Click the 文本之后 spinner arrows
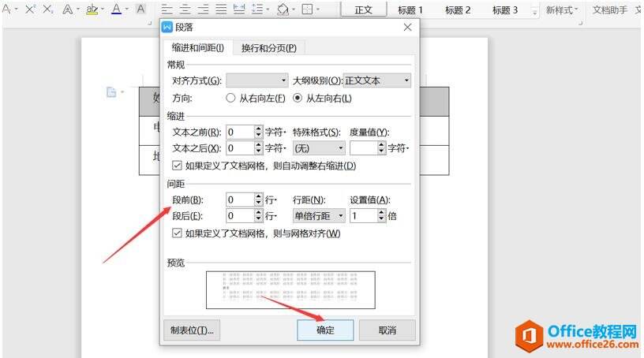This screenshot has height=358, width=644. pyautogui.click(x=258, y=147)
